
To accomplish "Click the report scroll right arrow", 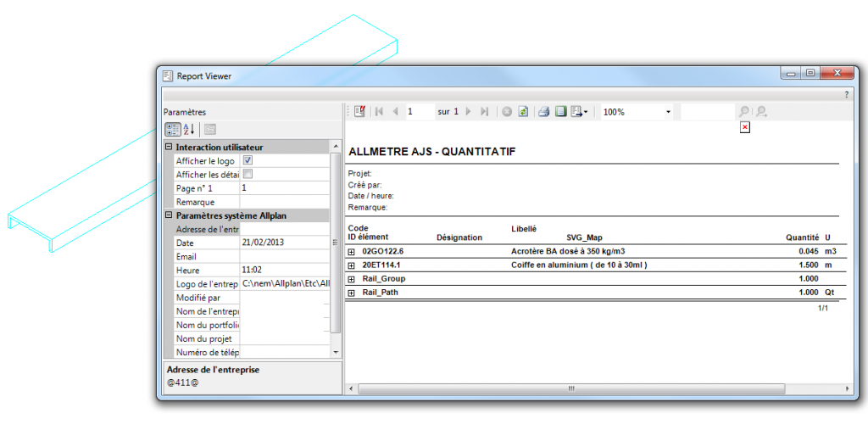I will 847,389.
